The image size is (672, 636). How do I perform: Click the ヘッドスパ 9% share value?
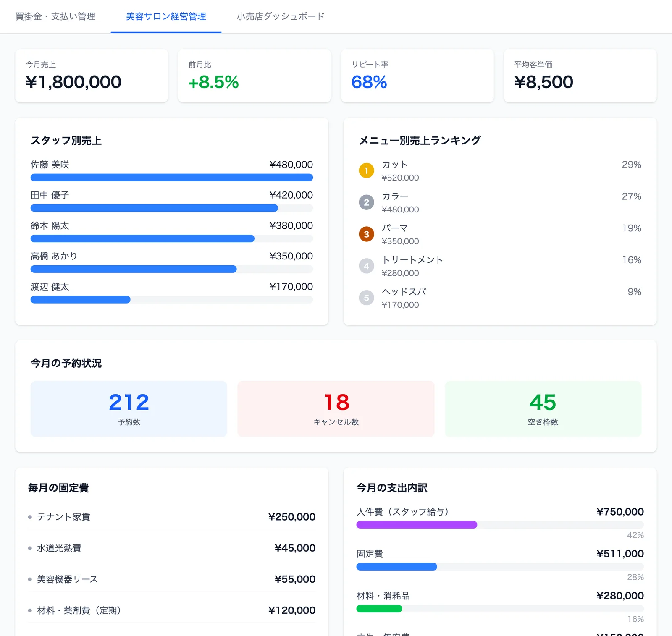[634, 292]
